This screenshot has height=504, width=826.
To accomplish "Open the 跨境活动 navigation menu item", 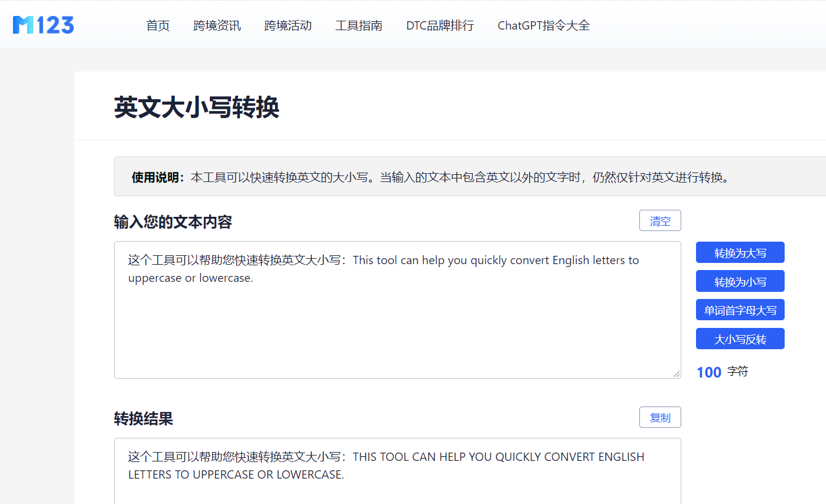I will (x=288, y=25).
